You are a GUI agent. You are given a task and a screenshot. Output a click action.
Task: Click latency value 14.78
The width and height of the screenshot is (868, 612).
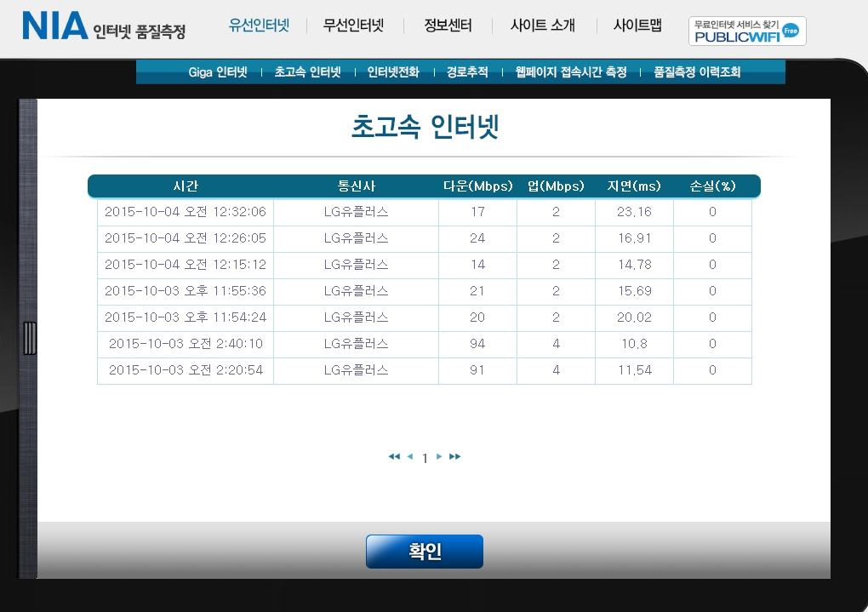(634, 265)
